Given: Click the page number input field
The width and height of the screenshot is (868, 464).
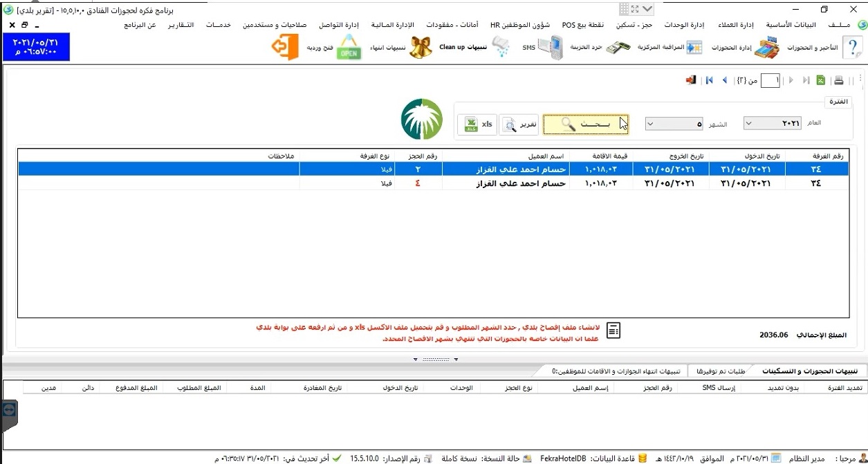Looking at the screenshot, I should [770, 81].
